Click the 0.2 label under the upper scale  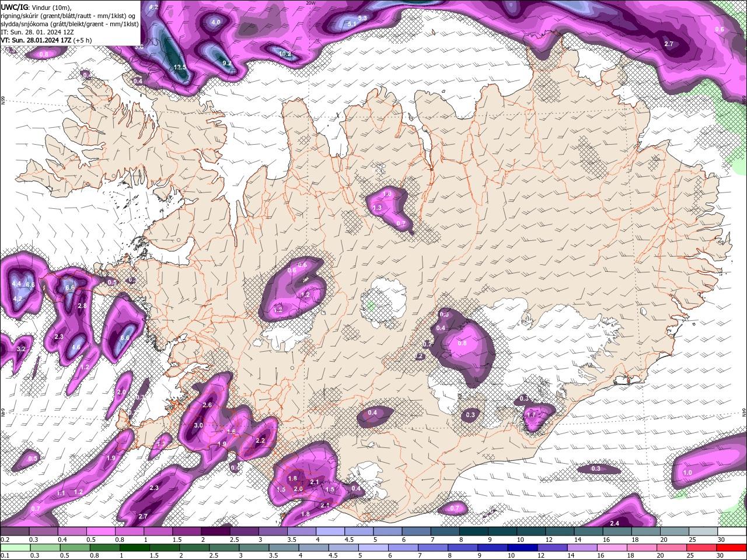(5, 540)
